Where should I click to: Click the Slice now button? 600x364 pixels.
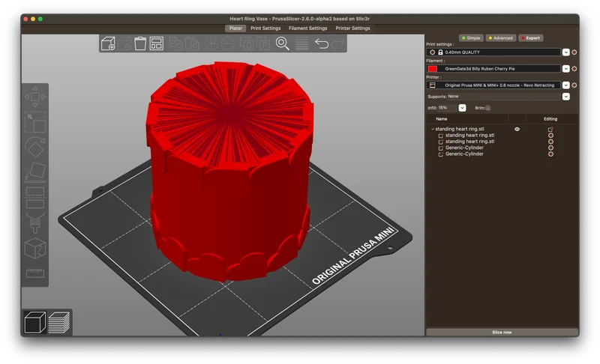click(x=502, y=333)
